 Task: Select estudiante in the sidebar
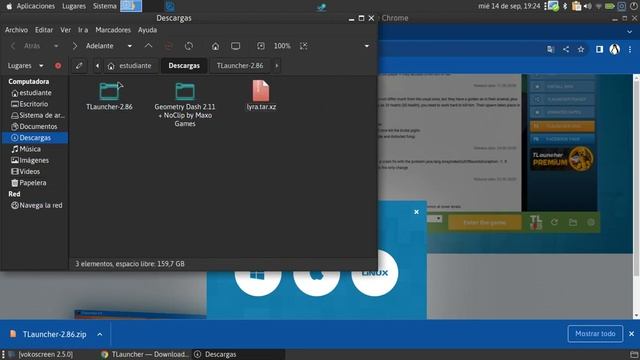[35, 93]
